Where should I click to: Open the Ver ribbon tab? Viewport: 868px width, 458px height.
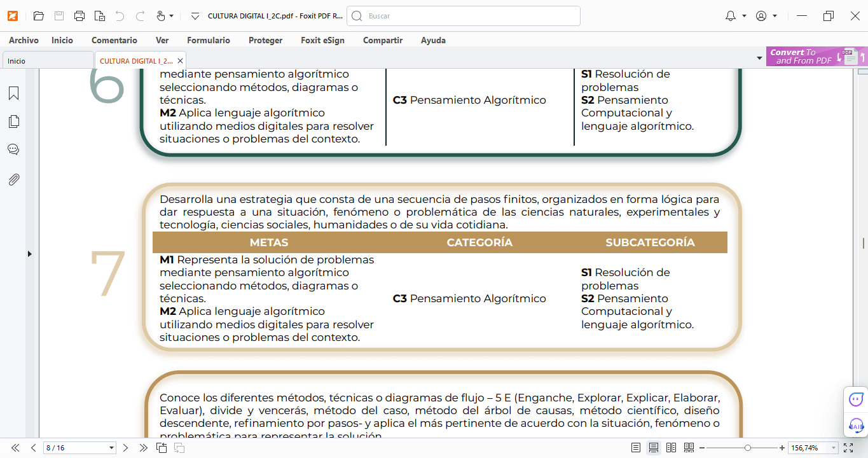tap(162, 40)
